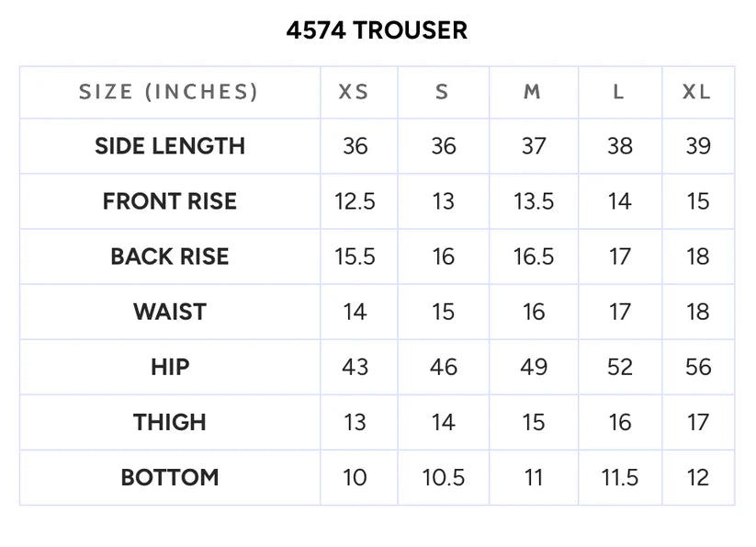The image size is (756, 547).
Task: Click the XS front rise value 12.5
Action: (x=355, y=201)
